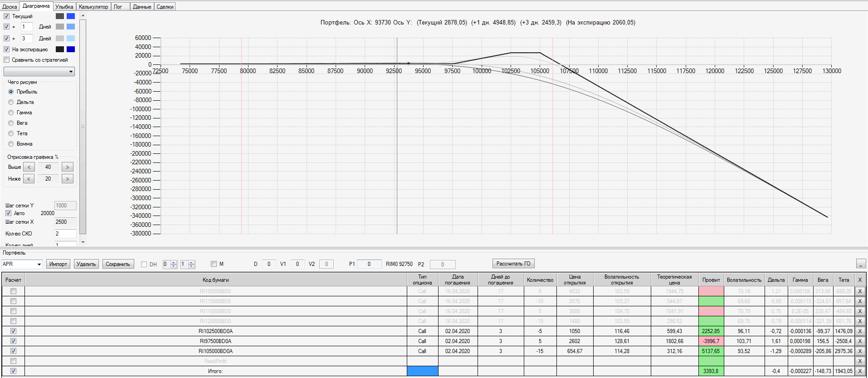This screenshot has height=378, width=868.
Task: Switch to the Доска tab
Action: point(10,7)
